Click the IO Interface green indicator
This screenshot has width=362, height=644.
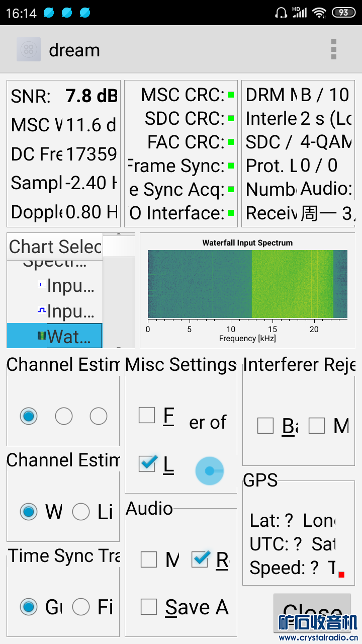pos(231,213)
